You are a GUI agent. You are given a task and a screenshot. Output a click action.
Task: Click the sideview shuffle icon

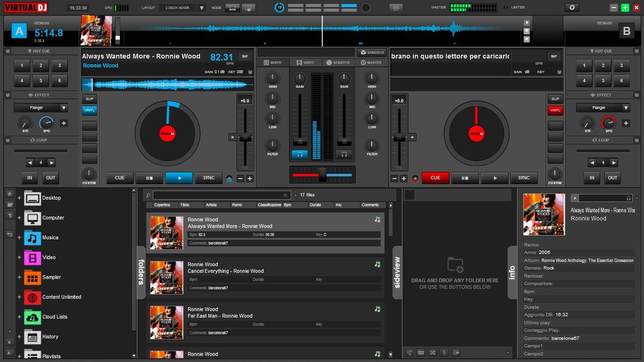point(432,352)
